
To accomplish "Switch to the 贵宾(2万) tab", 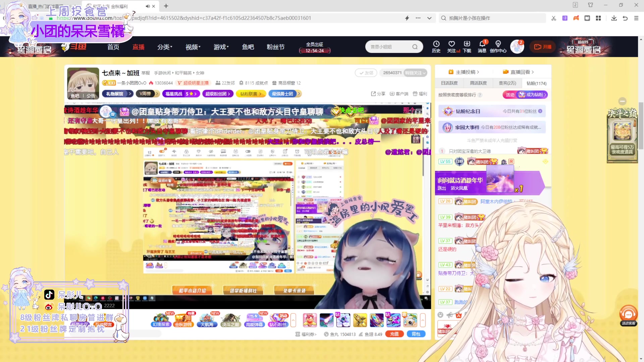I will (507, 83).
